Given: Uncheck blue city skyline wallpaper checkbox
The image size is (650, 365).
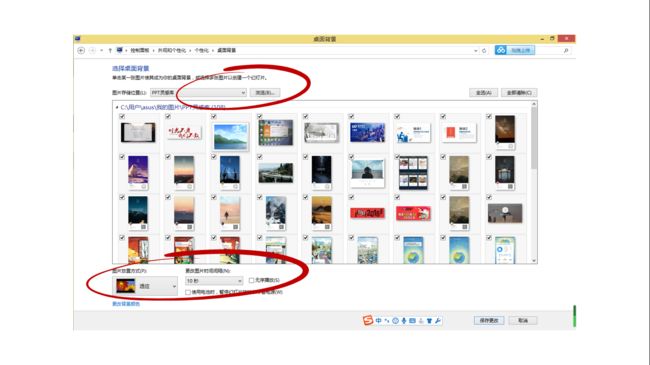Looking at the screenshot, I should [x=352, y=117].
